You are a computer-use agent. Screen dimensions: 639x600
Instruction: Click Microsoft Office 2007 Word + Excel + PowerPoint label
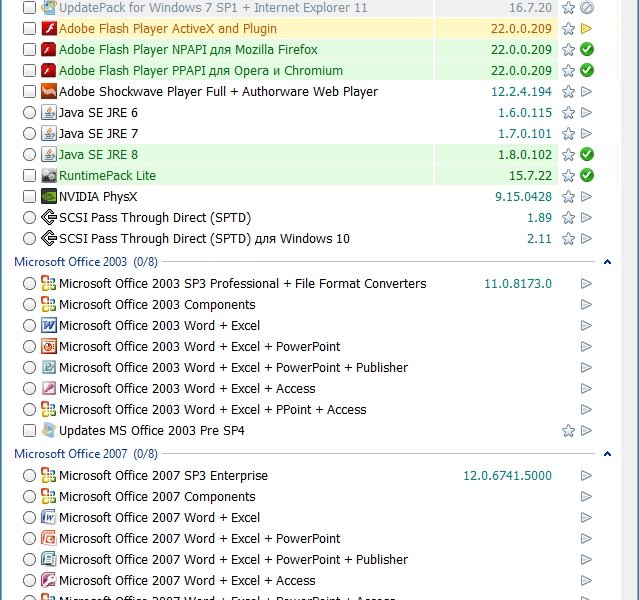(x=200, y=538)
